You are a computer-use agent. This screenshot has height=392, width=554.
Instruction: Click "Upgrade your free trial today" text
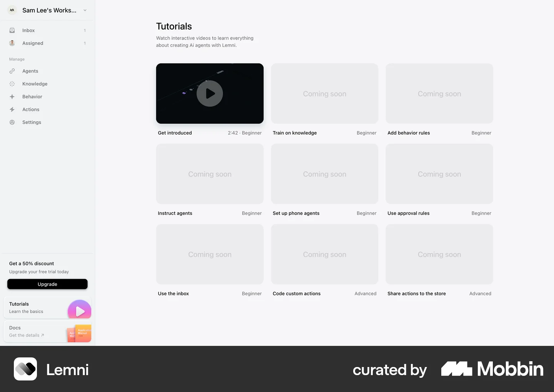[39, 272]
